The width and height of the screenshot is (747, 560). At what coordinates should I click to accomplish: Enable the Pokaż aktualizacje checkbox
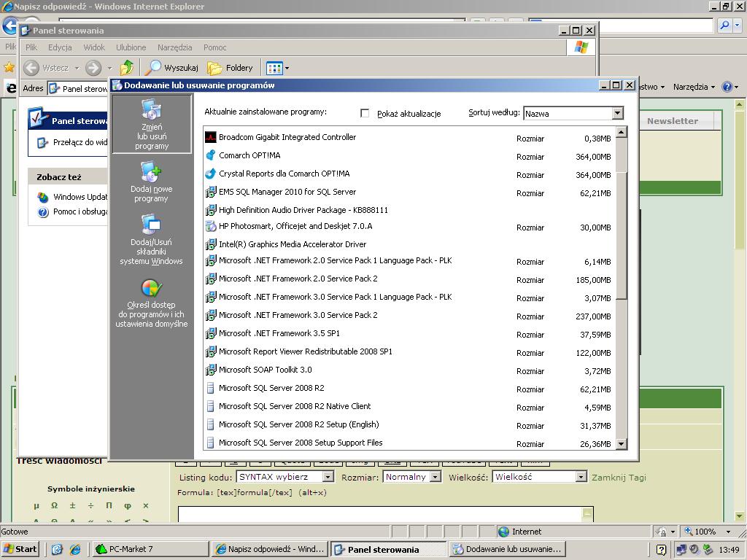(x=365, y=113)
